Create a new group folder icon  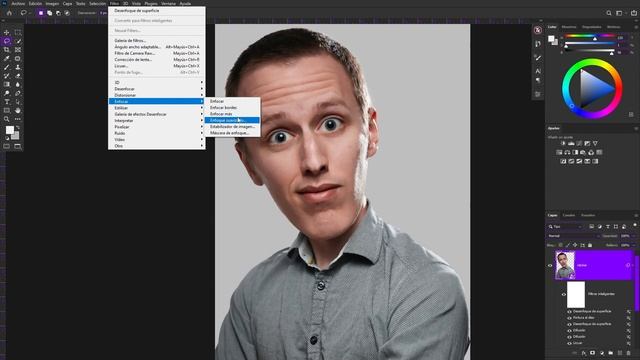[611, 353]
